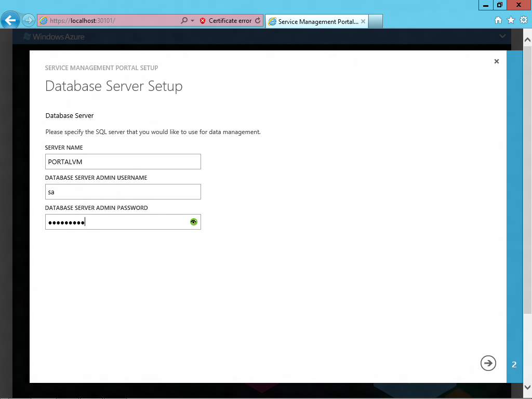Click the address bar search magnifier icon
Screen dimensions: 532x399
coord(184,21)
